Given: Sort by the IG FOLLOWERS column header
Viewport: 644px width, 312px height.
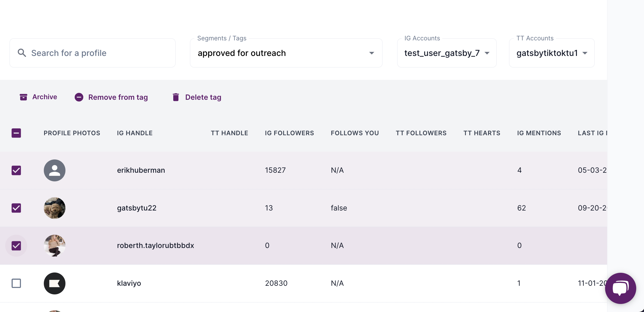Looking at the screenshot, I should tap(289, 133).
